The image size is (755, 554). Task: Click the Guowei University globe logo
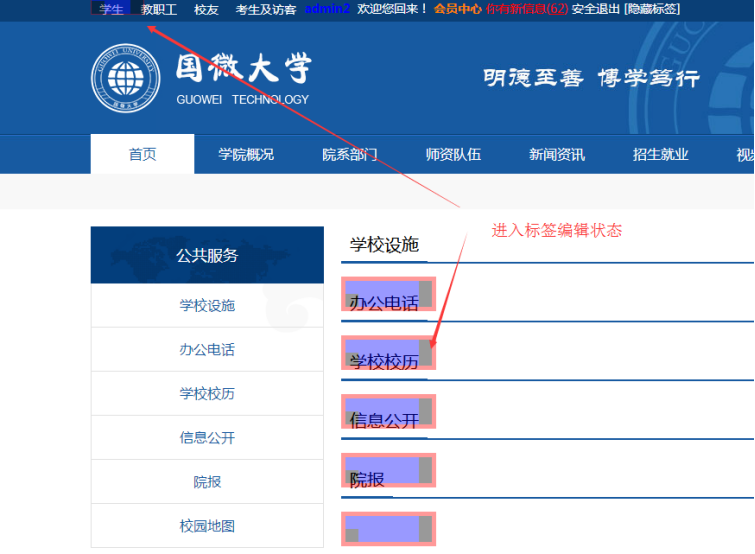tap(125, 78)
